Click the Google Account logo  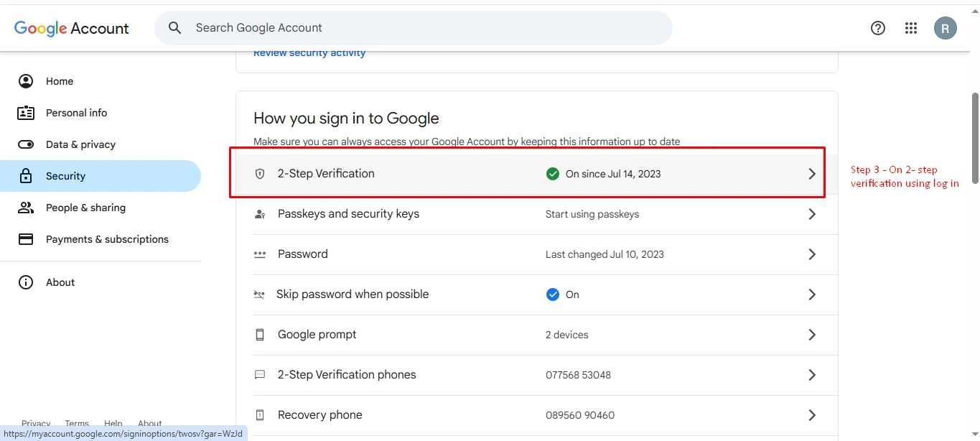click(x=72, y=28)
